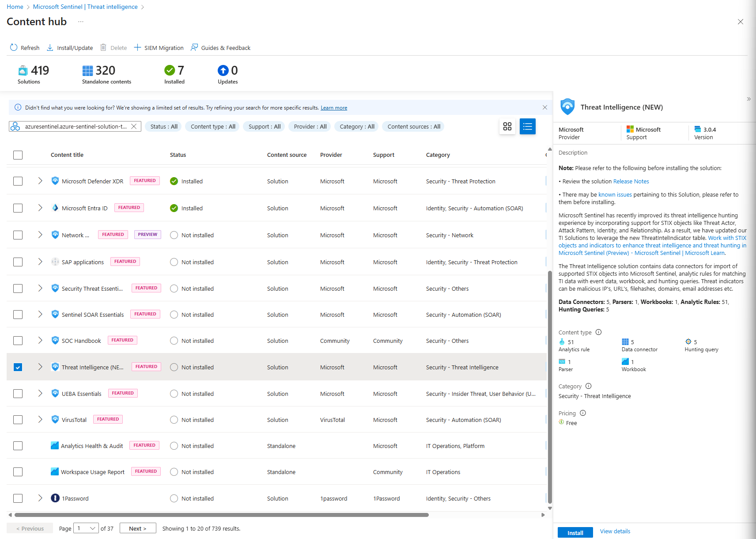
Task: Click the Updates blue arrow icon
Action: [x=223, y=70]
